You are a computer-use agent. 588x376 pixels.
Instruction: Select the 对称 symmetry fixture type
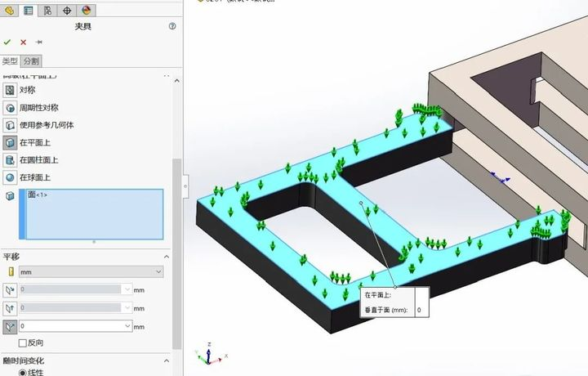point(11,90)
